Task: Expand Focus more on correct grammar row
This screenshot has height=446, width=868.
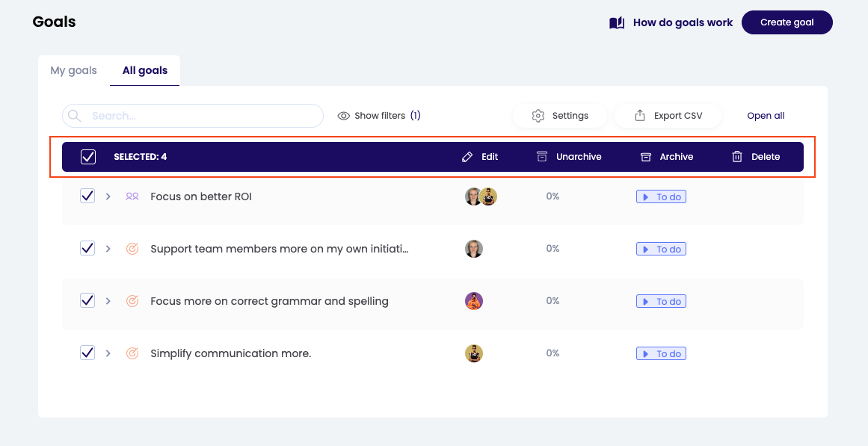Action: point(108,301)
